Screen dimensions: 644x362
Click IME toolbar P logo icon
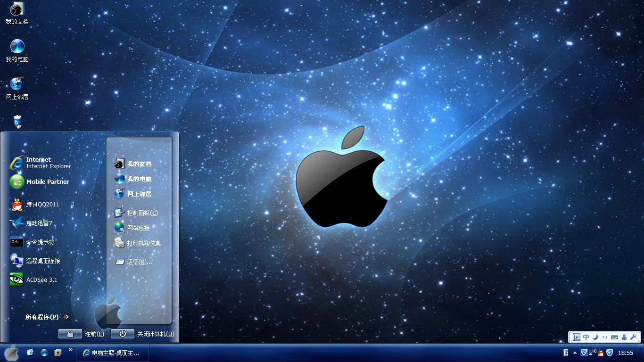pos(576,337)
